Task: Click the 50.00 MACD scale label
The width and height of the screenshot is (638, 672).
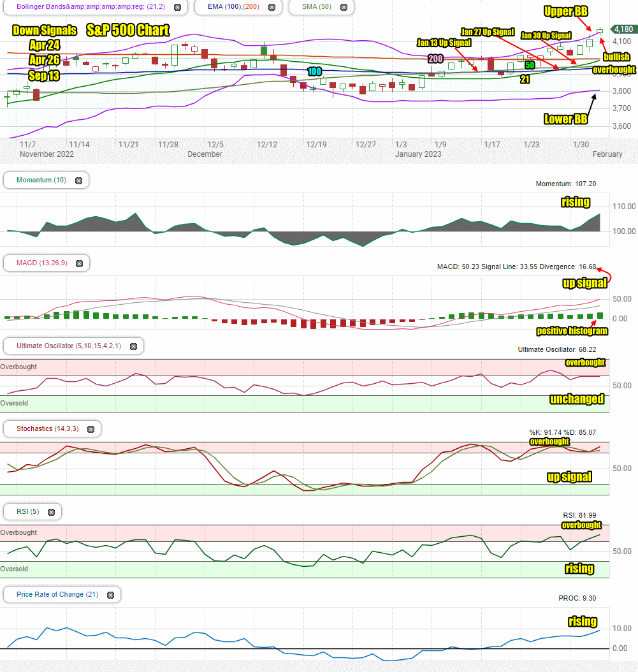Action: 621,299
